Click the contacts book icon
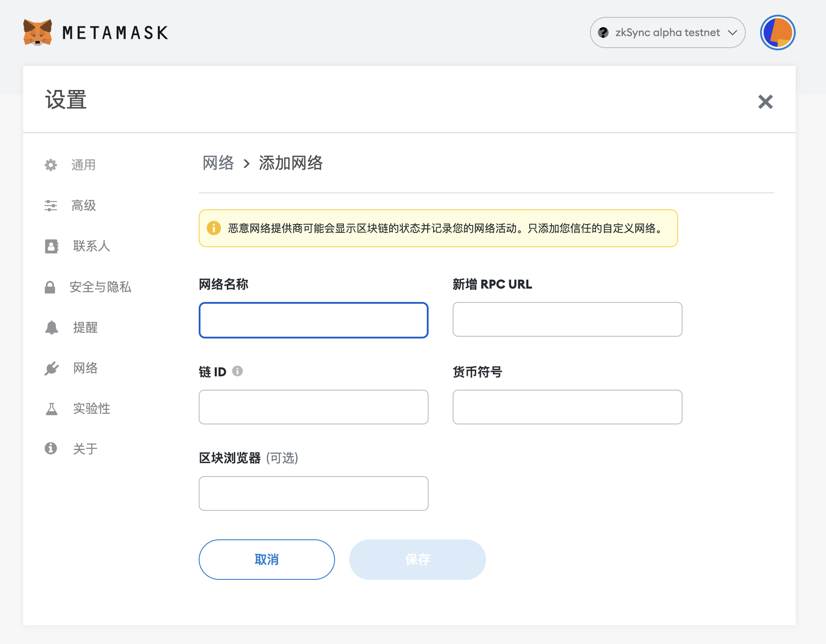The width and height of the screenshot is (826, 644). tap(52, 246)
